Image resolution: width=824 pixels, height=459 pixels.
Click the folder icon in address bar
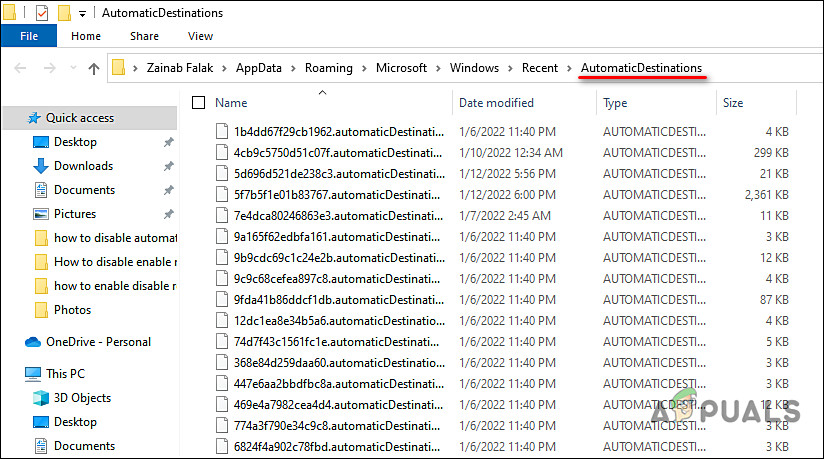119,68
